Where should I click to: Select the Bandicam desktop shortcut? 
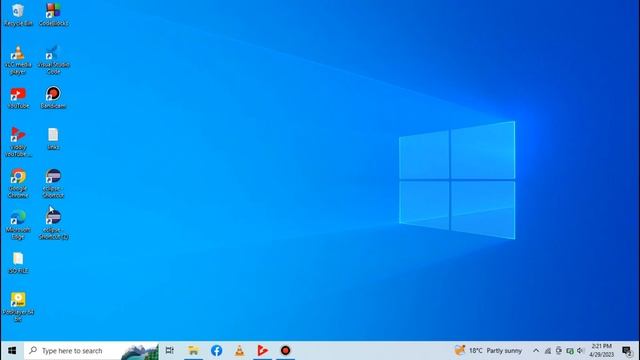click(53, 98)
